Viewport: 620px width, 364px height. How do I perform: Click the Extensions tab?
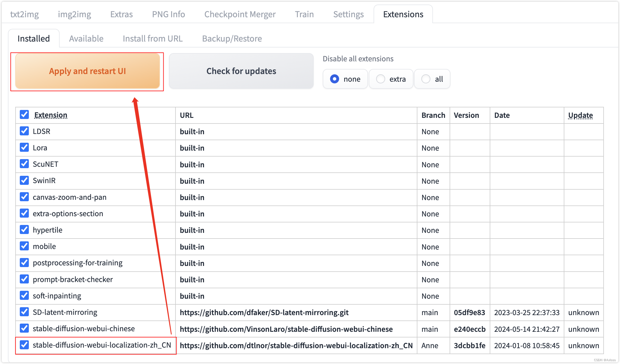tap(402, 14)
